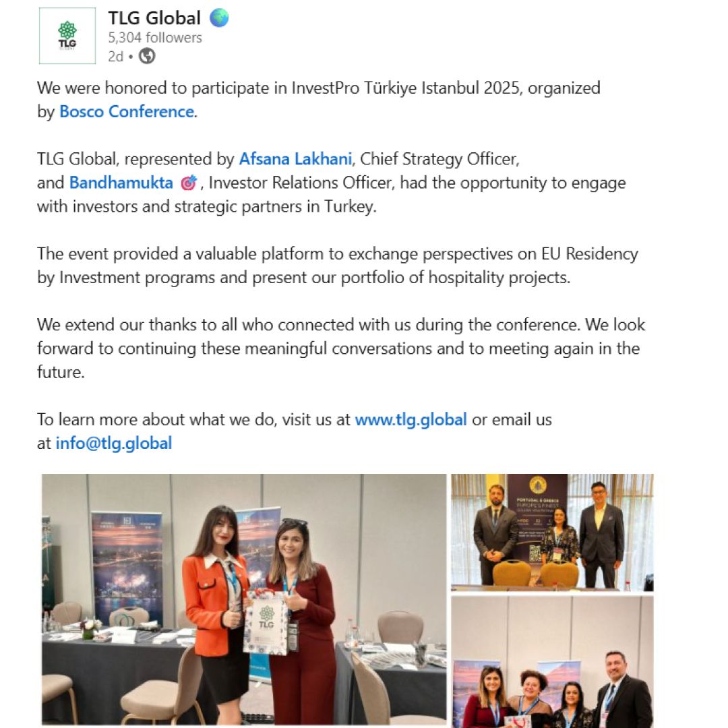Follow the www.tlg.global website link

411,419
